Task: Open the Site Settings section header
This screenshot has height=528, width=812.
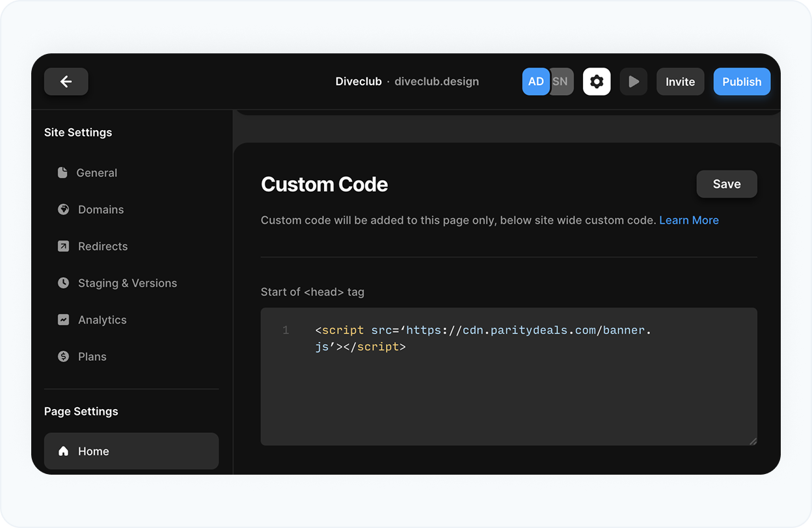Action: (77, 132)
